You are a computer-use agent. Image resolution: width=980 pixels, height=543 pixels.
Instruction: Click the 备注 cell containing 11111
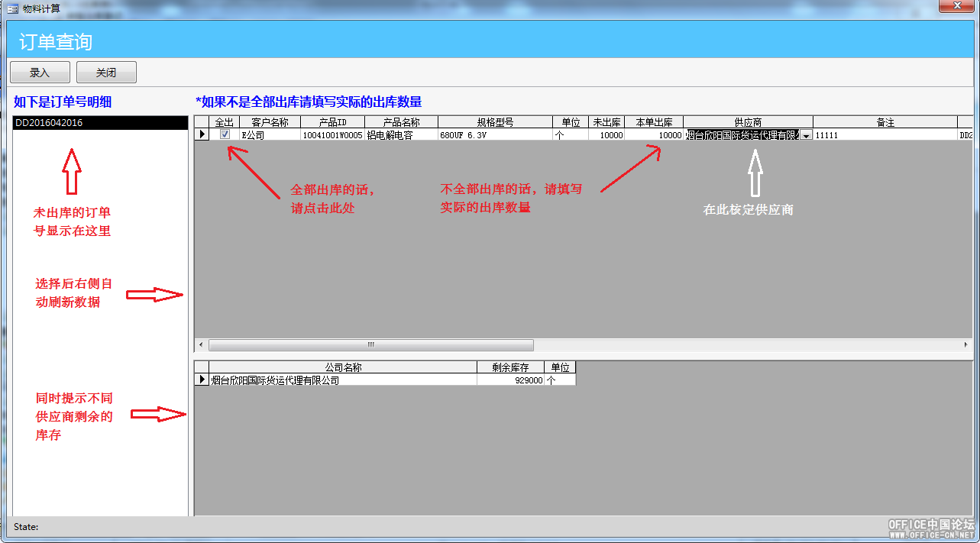click(885, 135)
